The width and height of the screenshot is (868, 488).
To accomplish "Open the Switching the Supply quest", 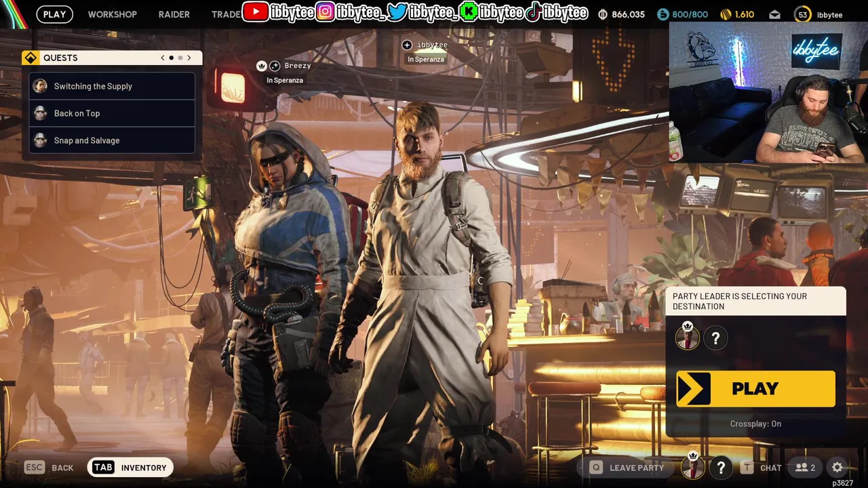I will point(113,86).
